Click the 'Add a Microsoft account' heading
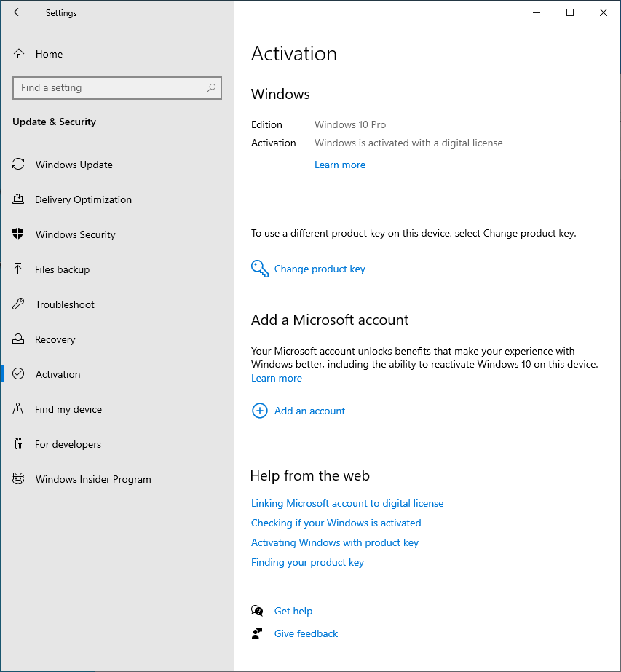Screen dimensions: 621x672 coord(330,320)
